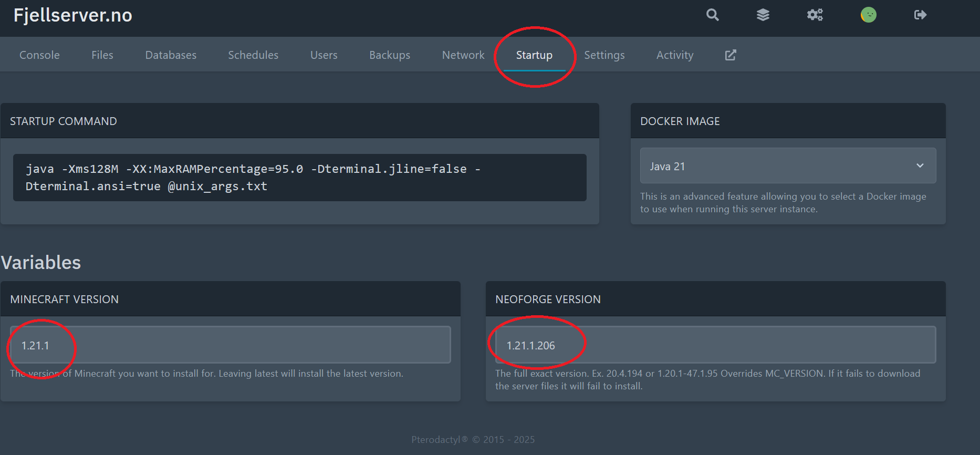Go to the Backups tab
The width and height of the screenshot is (980, 455).
[390, 55]
